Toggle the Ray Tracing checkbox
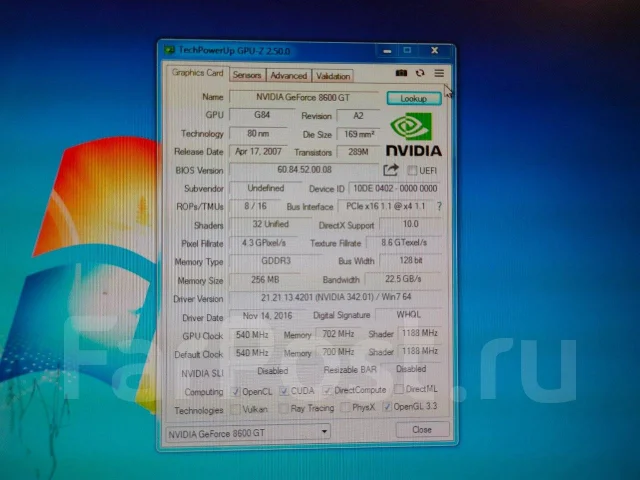The width and height of the screenshot is (640, 480). point(283,408)
